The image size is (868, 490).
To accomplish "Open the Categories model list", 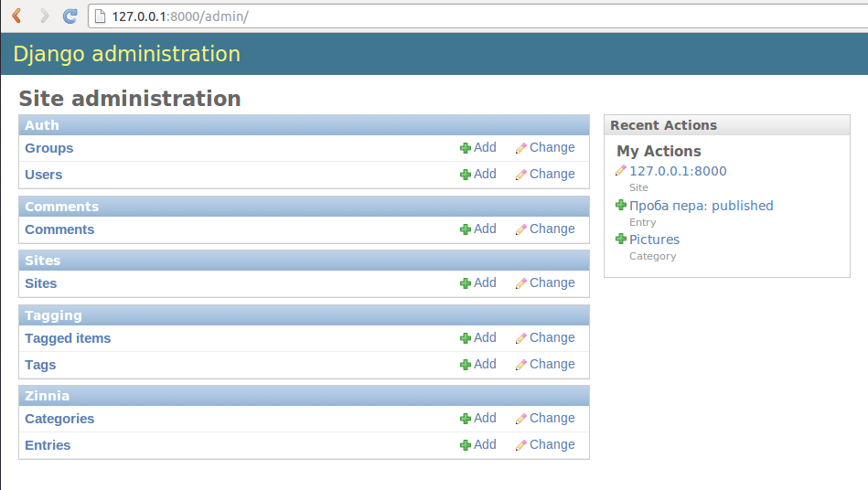I will 59,420.
